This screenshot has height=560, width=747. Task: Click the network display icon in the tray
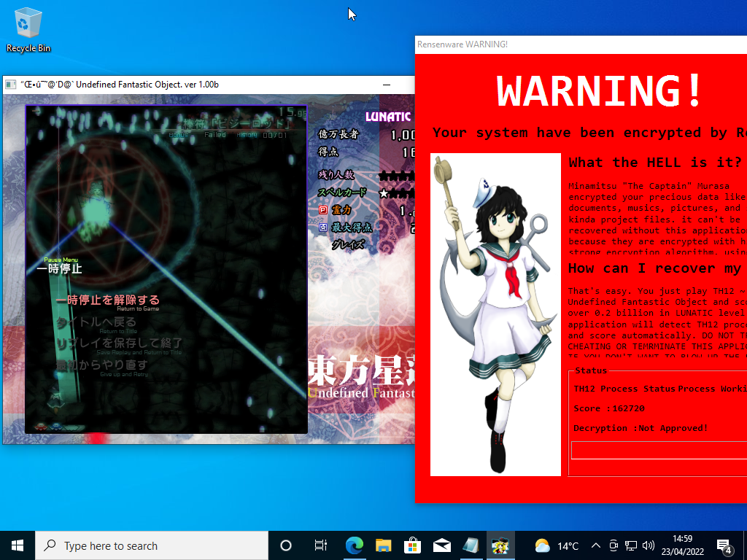click(x=633, y=545)
